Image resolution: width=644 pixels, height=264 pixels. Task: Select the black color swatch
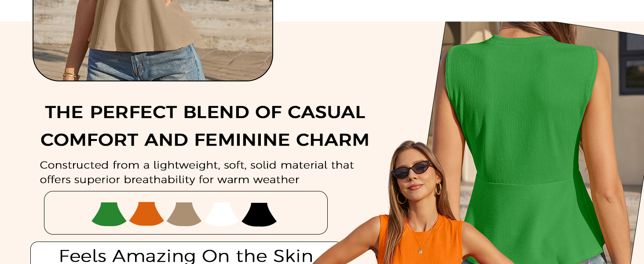coord(259,214)
